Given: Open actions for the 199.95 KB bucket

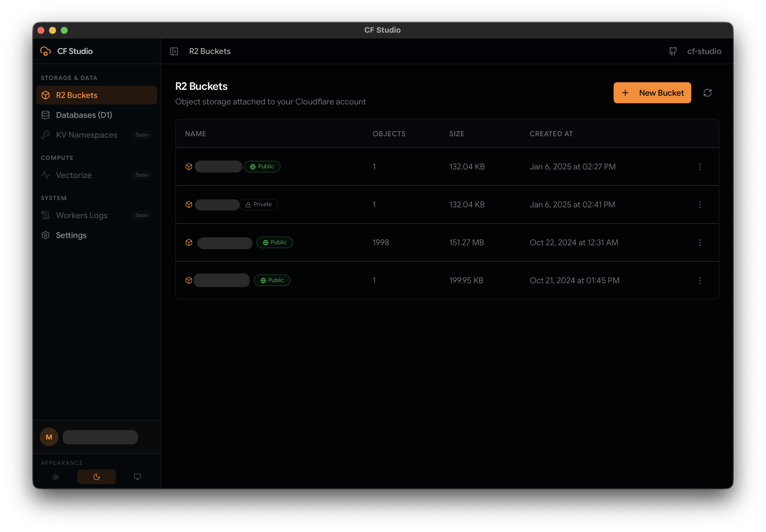Looking at the screenshot, I should (700, 280).
